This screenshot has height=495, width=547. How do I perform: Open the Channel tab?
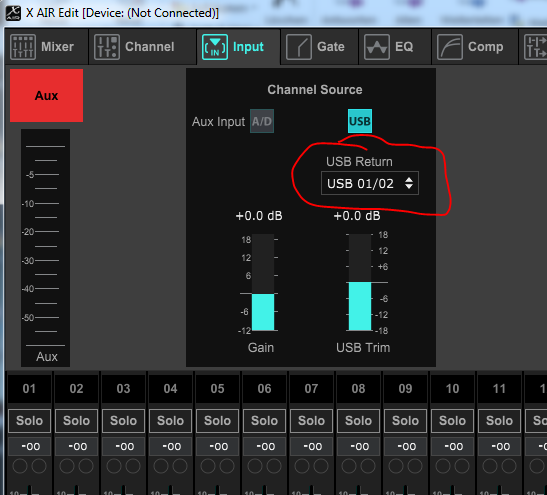tap(142, 47)
